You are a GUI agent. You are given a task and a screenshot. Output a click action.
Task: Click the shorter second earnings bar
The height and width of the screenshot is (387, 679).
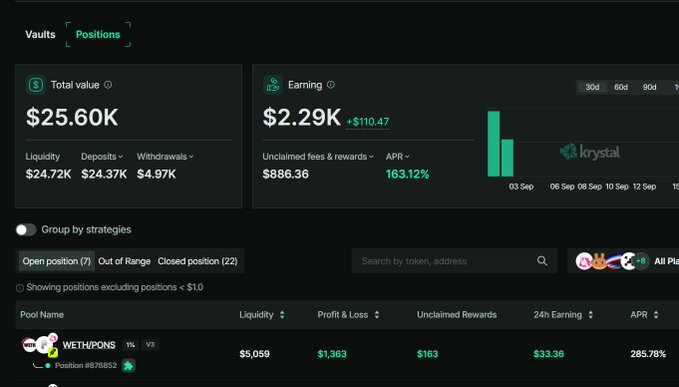pyautogui.click(x=507, y=158)
